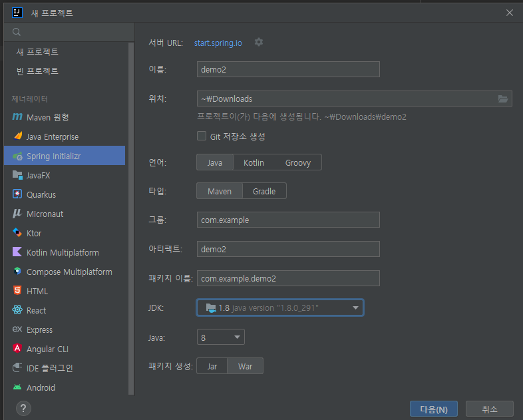
Task: Click the Ktor generator icon
Action: point(17,232)
